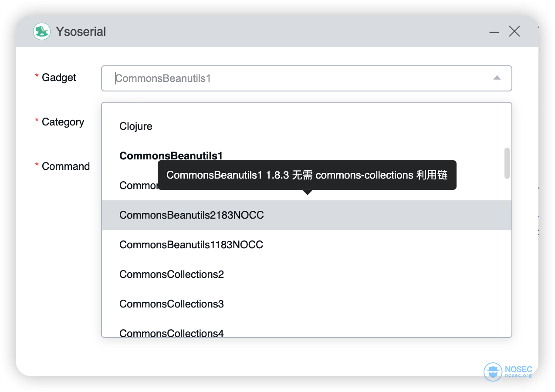Click the Ysoserial title text
This screenshot has height=392, width=555.
[81, 32]
